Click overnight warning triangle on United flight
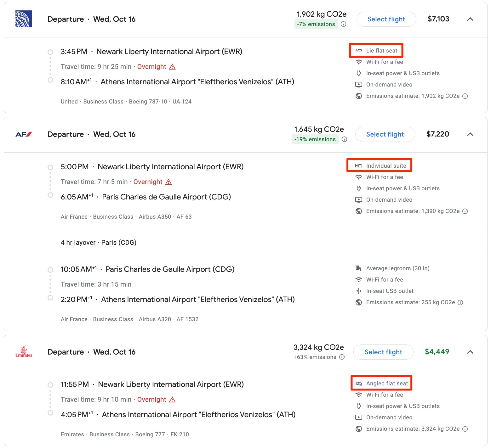Image resolution: width=497 pixels, height=448 pixels. pyautogui.click(x=172, y=67)
